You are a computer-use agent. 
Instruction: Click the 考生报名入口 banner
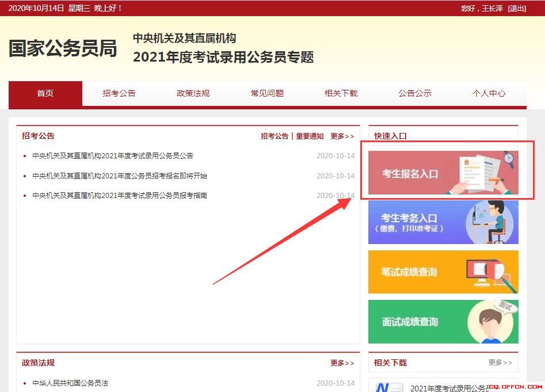(443, 173)
